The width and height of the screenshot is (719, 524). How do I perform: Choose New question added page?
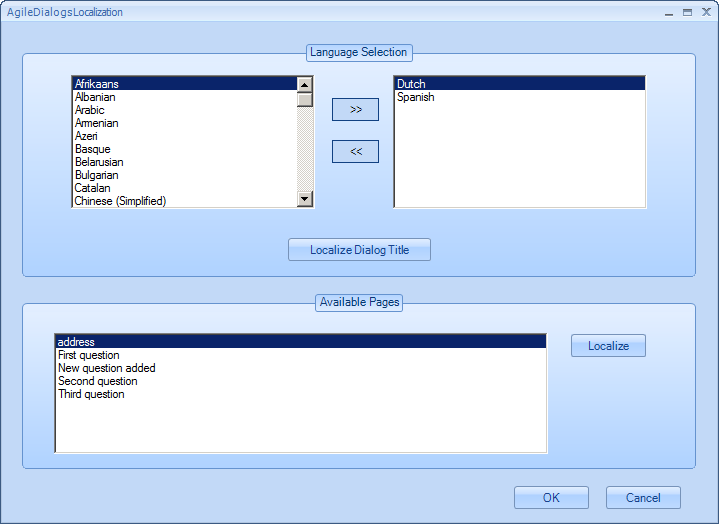pyautogui.click(x=301, y=368)
